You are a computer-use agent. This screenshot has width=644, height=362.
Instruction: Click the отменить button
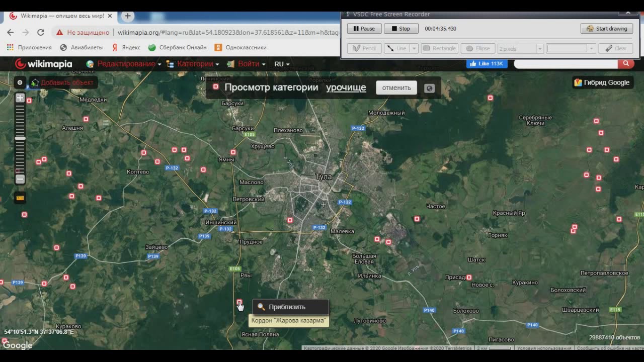[396, 87]
